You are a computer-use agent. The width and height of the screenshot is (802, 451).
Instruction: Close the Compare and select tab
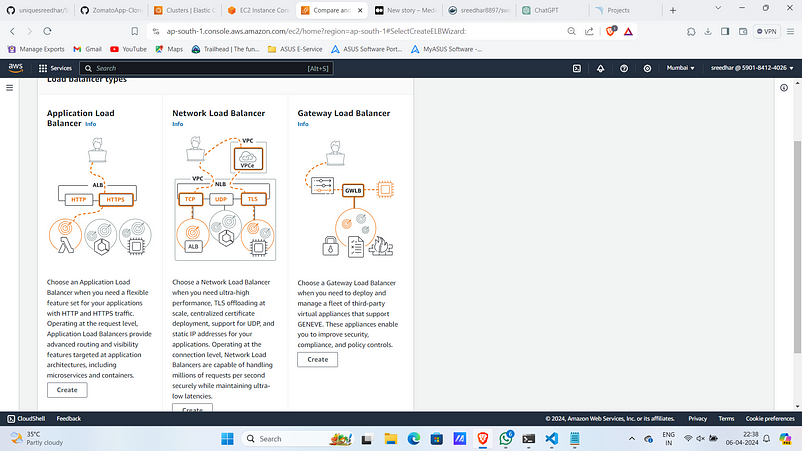click(x=360, y=10)
